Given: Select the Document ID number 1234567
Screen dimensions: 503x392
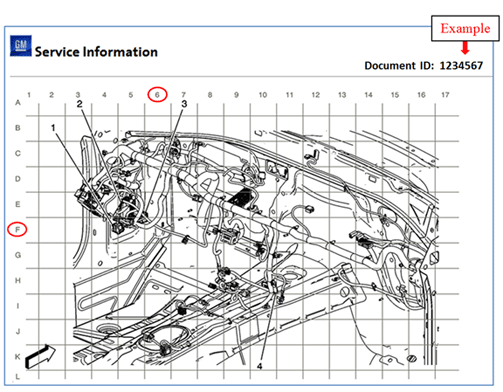Looking at the screenshot, I should pyautogui.click(x=461, y=65).
